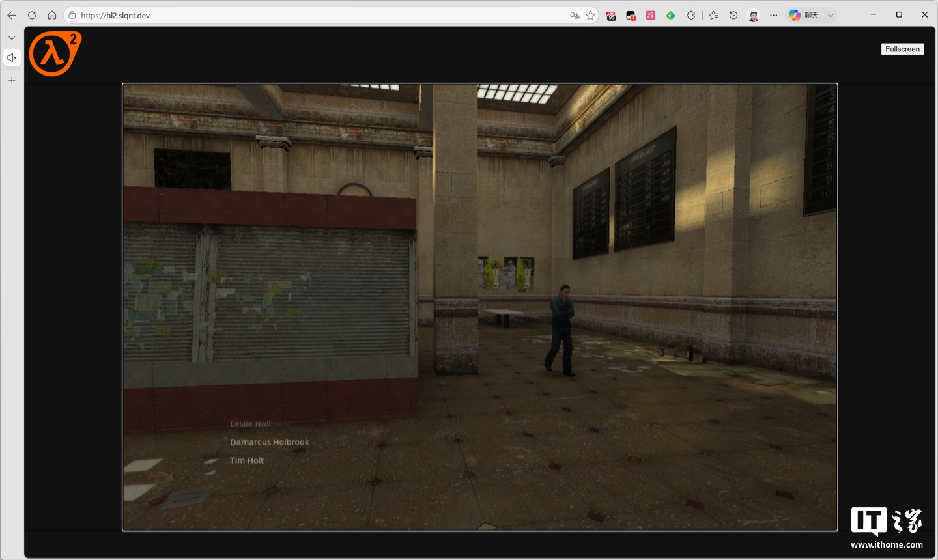Open the browser Settings and more menu
The width and height of the screenshot is (938, 560).
tap(773, 15)
